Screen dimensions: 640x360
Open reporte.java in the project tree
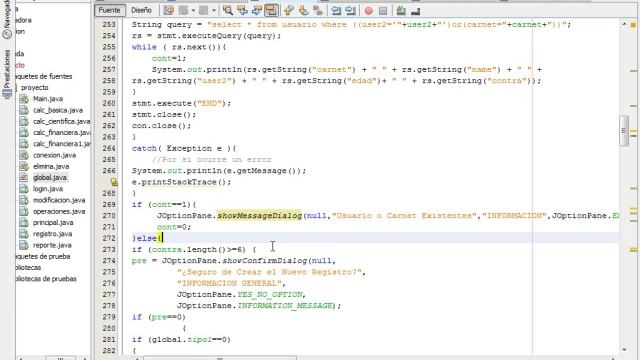[x=52, y=245]
